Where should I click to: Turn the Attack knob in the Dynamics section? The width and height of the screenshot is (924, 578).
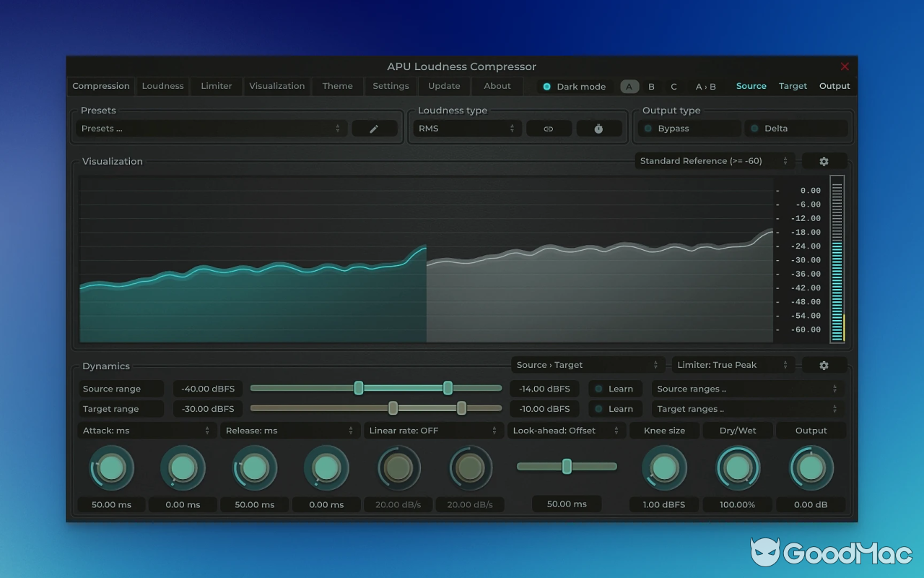(x=111, y=467)
